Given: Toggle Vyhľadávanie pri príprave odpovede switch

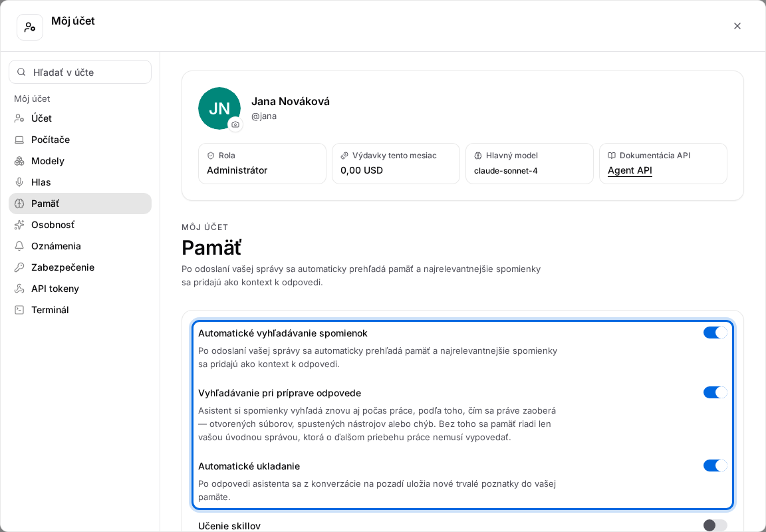Looking at the screenshot, I should [715, 392].
